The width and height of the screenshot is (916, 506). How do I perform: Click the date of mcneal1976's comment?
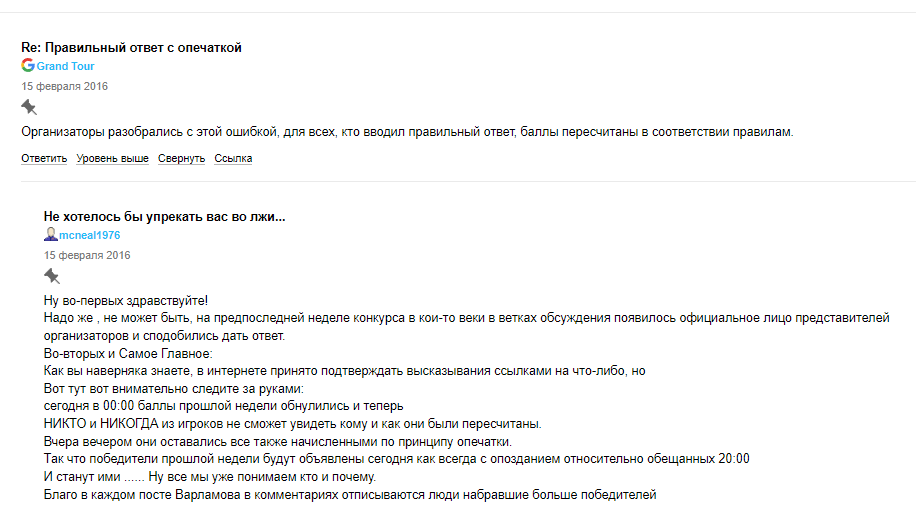click(x=87, y=255)
